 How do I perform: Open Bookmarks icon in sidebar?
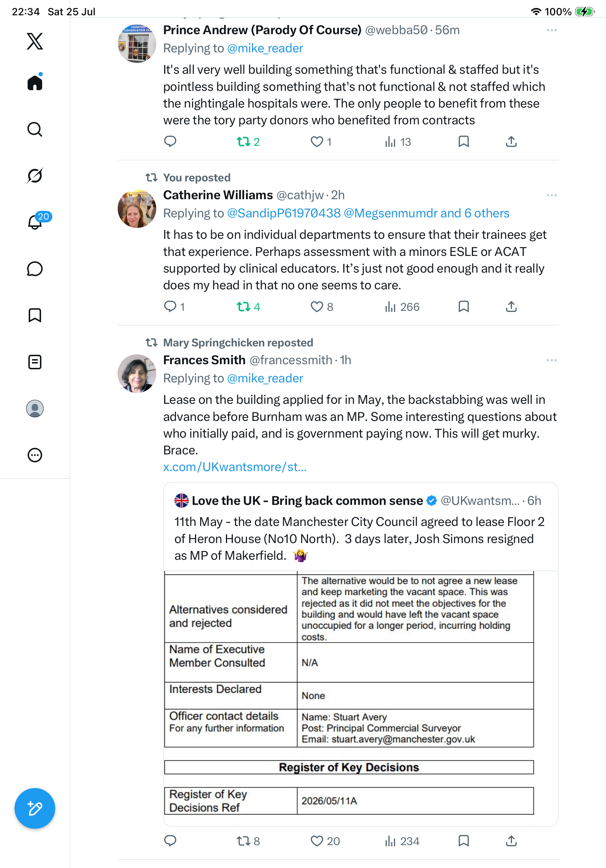click(35, 315)
